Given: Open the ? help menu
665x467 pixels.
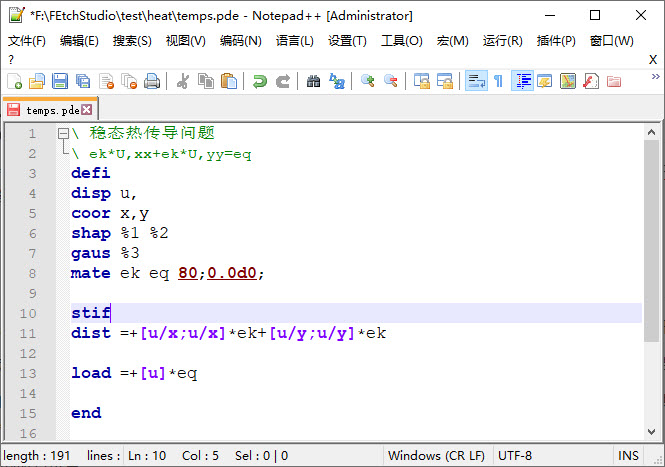Looking at the screenshot, I should click(11, 60).
